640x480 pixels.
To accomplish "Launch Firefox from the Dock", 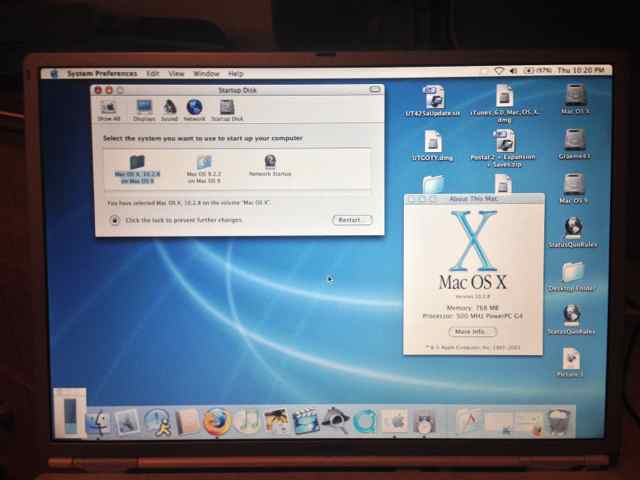I will 217,422.
